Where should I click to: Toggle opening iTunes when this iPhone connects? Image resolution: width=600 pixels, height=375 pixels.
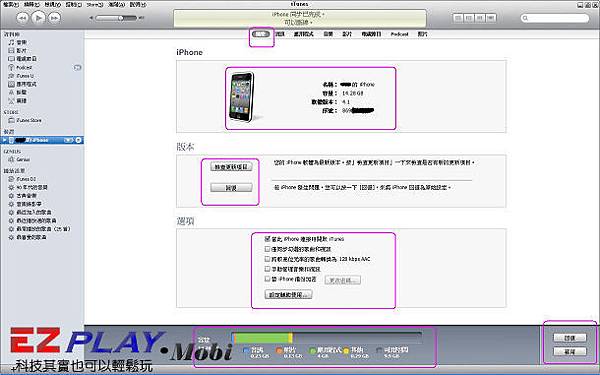[267, 239]
